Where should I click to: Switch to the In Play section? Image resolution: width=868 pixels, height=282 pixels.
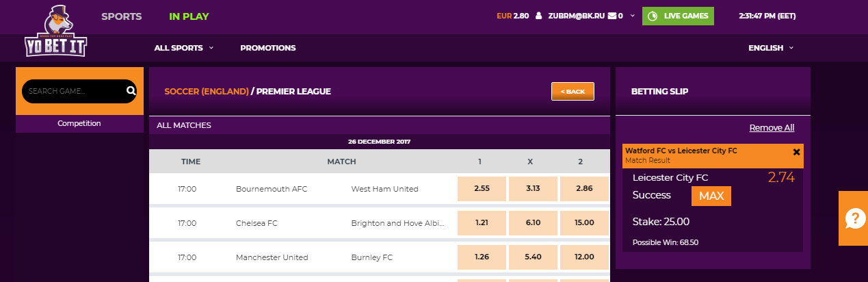click(189, 16)
